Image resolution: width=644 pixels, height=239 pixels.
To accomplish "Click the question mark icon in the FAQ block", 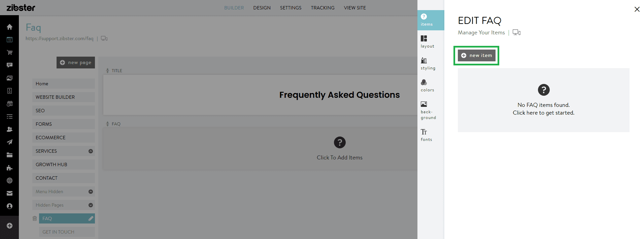I will [x=340, y=142].
